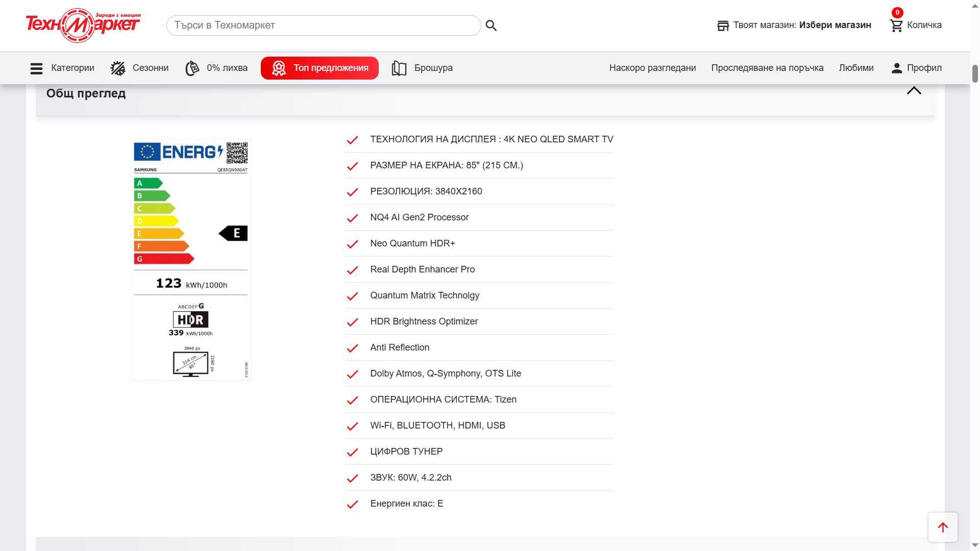
Task: Click the red cart counter badge
Action: 897,13
